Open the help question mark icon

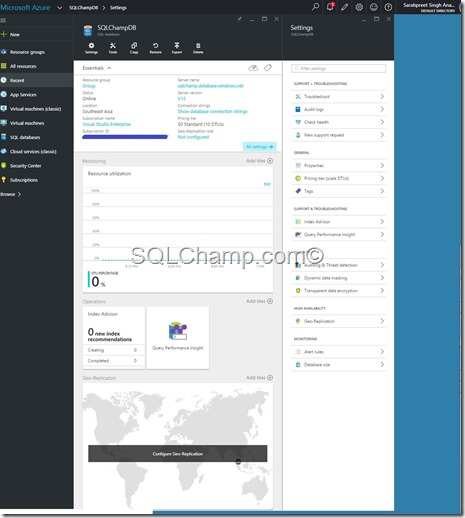[388, 7]
